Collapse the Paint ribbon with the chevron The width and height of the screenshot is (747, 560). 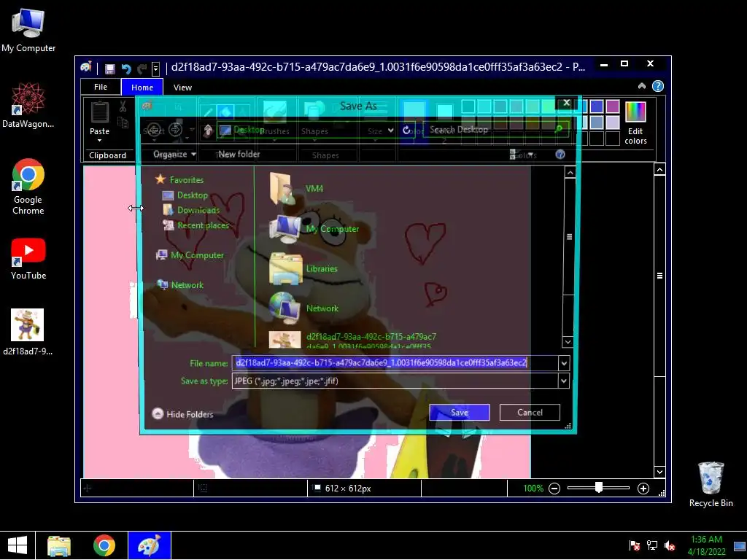click(642, 86)
